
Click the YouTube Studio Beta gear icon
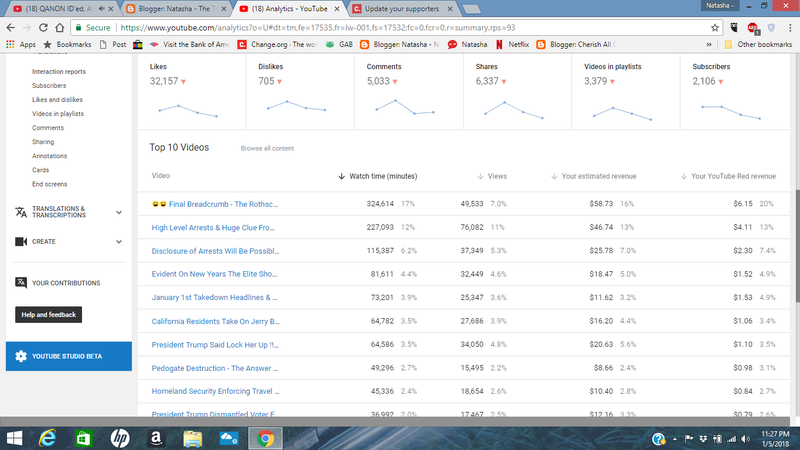[22, 356]
